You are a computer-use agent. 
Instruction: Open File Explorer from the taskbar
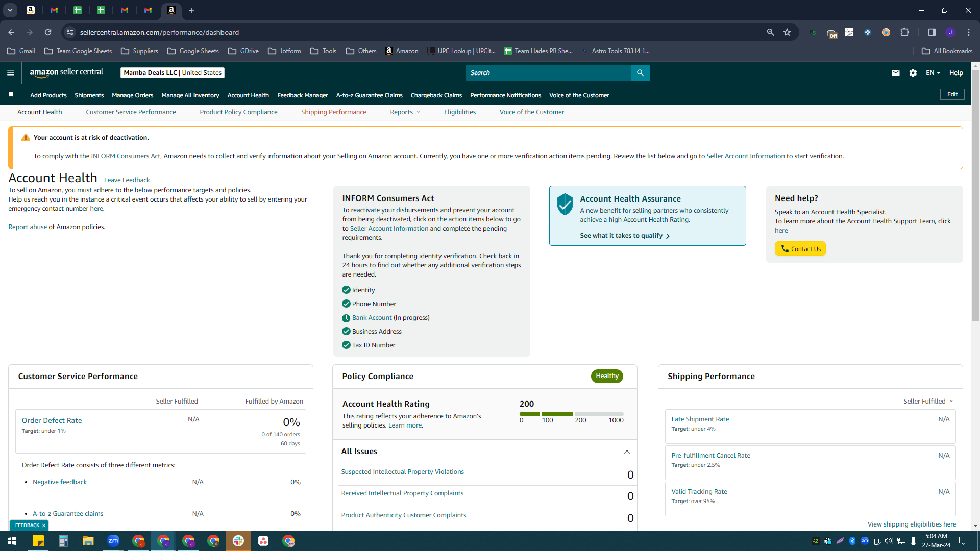click(88, 541)
